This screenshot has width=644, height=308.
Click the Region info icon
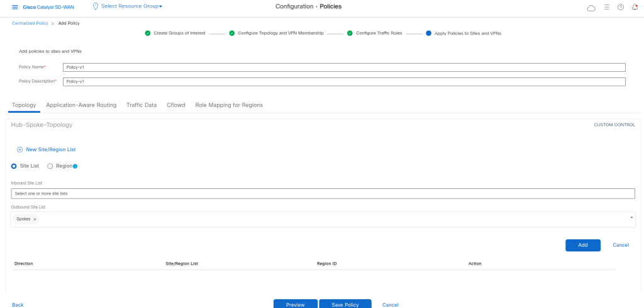point(75,166)
